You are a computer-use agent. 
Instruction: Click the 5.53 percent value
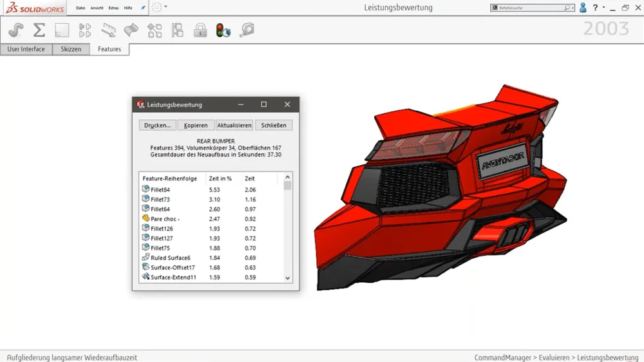[x=214, y=190]
